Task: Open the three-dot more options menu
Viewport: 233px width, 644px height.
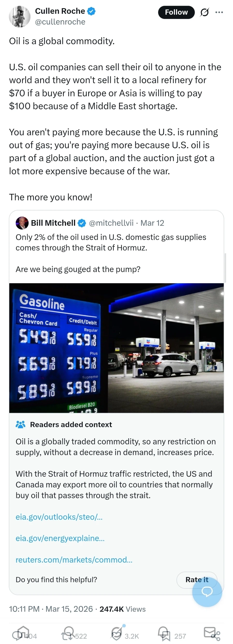Action: [219, 12]
